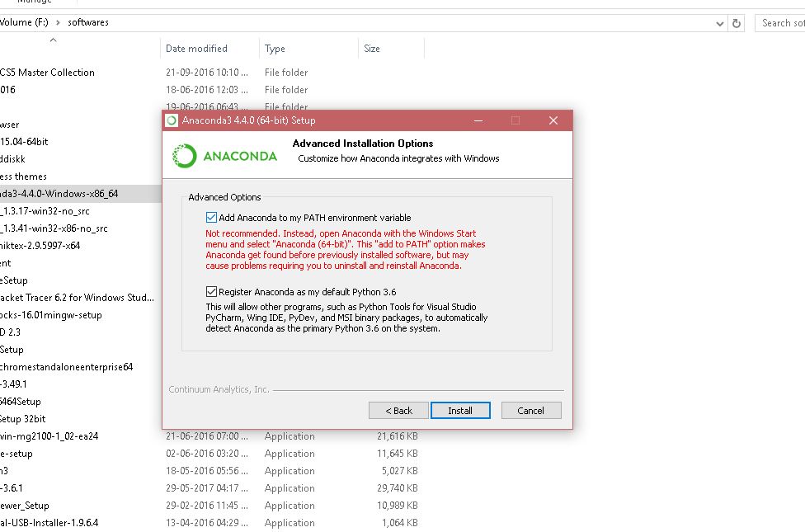Viewport: 805px width, 532px height.
Task: Select the -3.6.1 file
Action: coord(12,488)
